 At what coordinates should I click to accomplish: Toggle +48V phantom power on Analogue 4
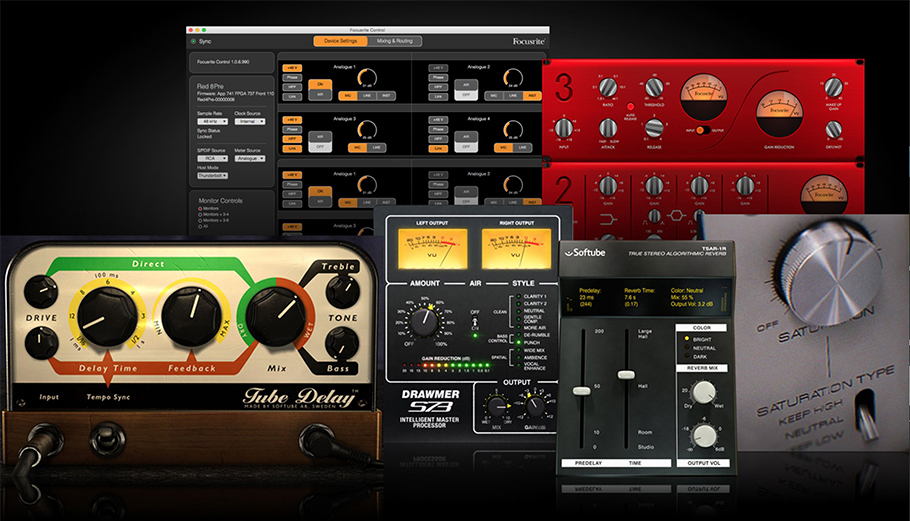(x=438, y=120)
